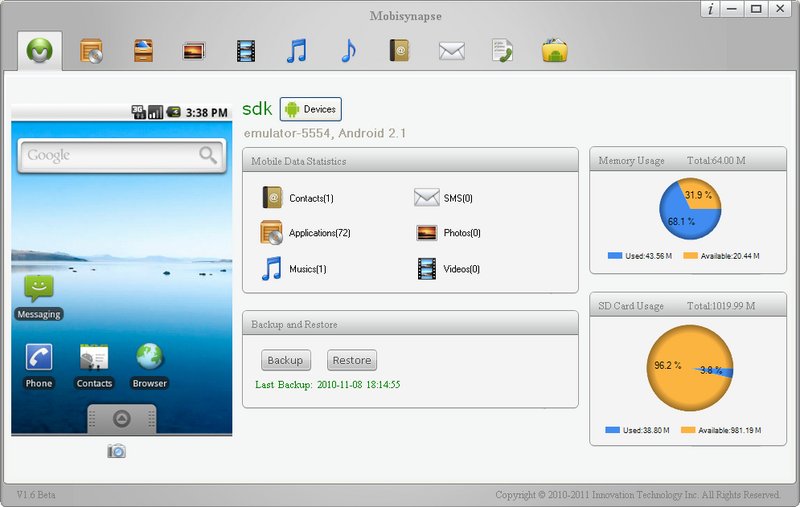Open the file drawer tab in toolbar
The image size is (800, 507).
point(143,50)
